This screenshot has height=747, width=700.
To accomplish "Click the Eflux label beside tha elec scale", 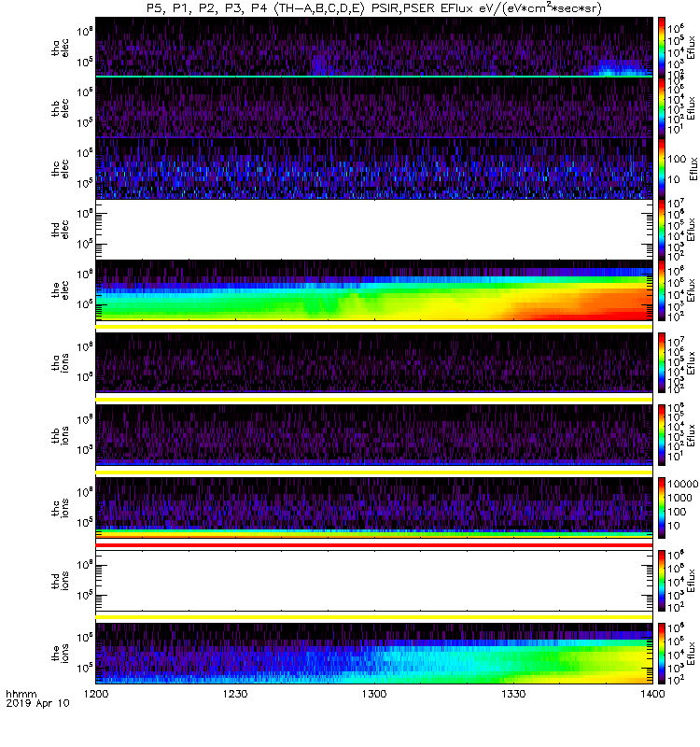I will pos(691,48).
